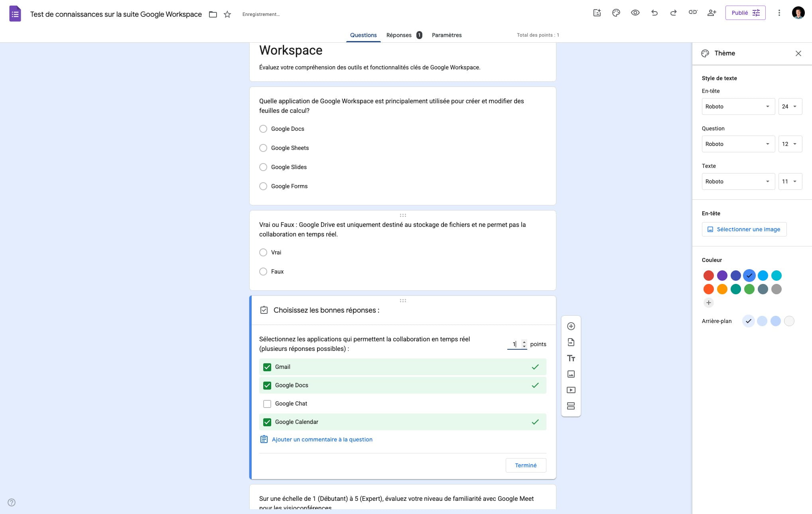Select Google Sheets radio option
This screenshot has width=812, height=514.
pos(263,148)
